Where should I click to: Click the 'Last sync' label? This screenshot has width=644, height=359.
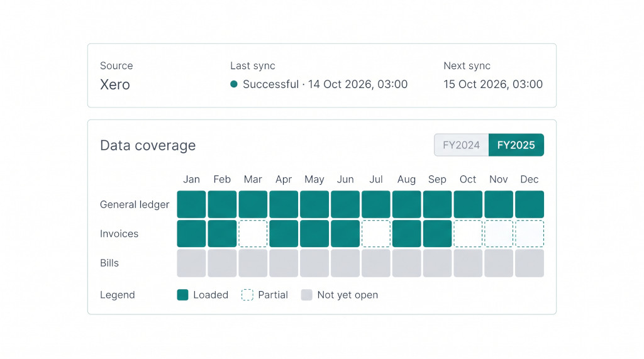pyautogui.click(x=253, y=66)
